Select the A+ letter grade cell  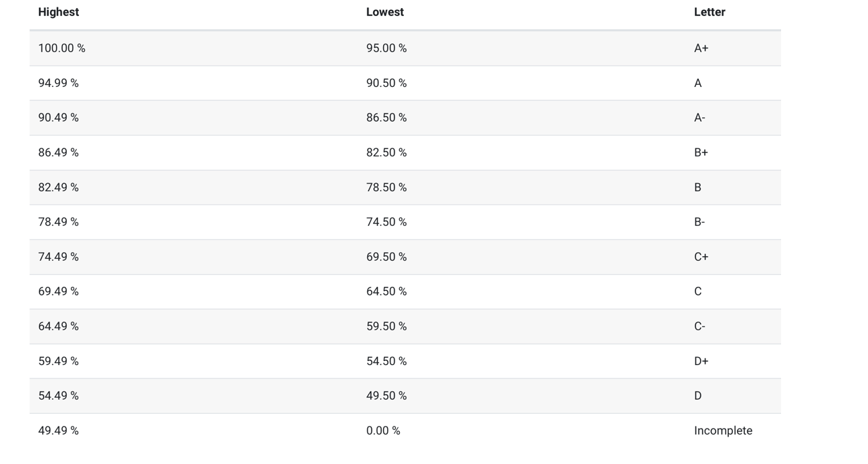pos(701,48)
